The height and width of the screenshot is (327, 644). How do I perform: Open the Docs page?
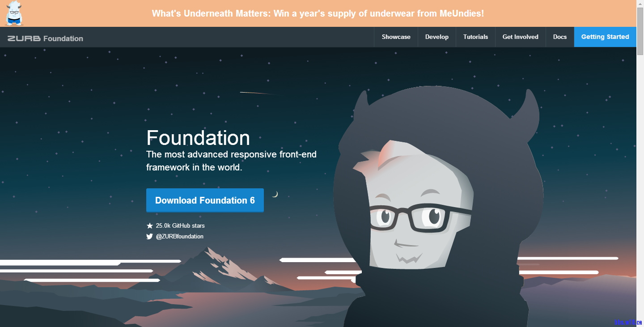(x=560, y=37)
